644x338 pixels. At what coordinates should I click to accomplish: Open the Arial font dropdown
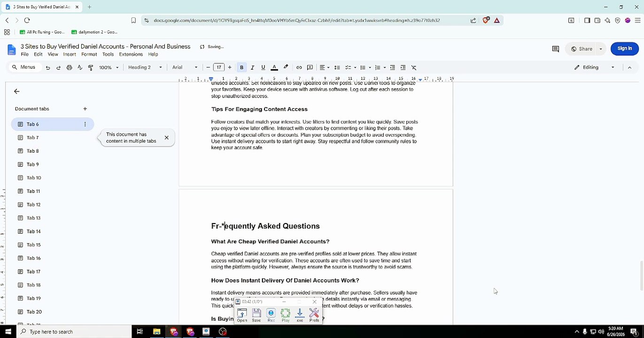pos(185,68)
